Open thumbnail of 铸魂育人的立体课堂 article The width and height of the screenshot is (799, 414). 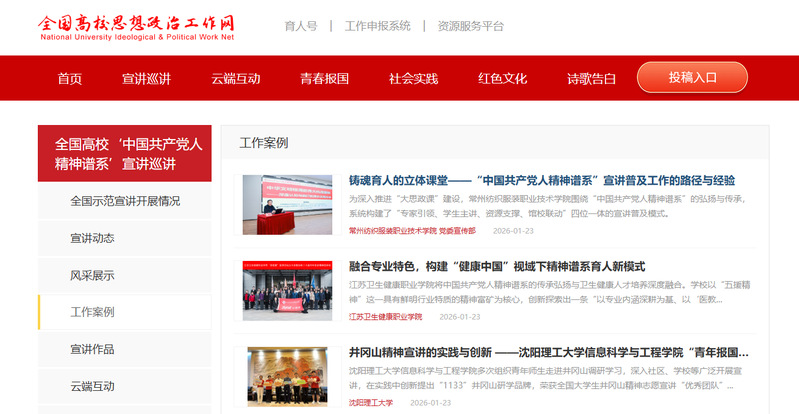coord(287,205)
